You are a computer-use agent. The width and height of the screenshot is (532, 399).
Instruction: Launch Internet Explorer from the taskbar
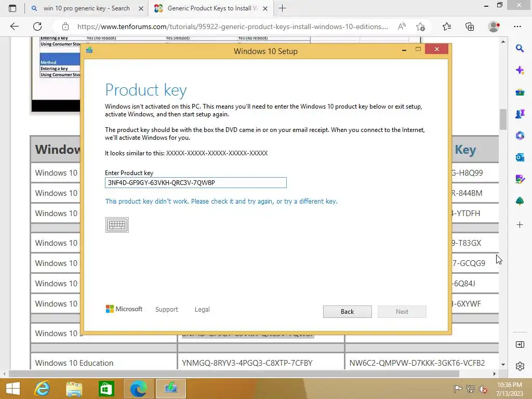point(42,389)
